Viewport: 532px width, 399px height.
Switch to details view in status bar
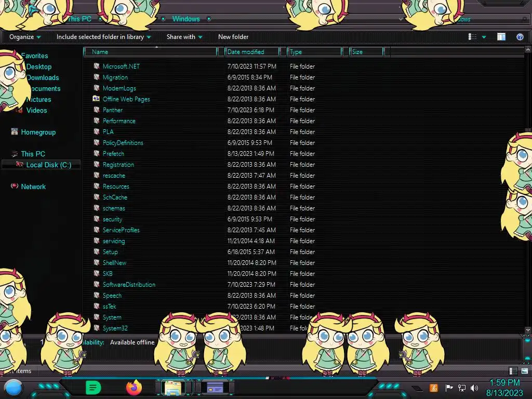click(x=513, y=371)
